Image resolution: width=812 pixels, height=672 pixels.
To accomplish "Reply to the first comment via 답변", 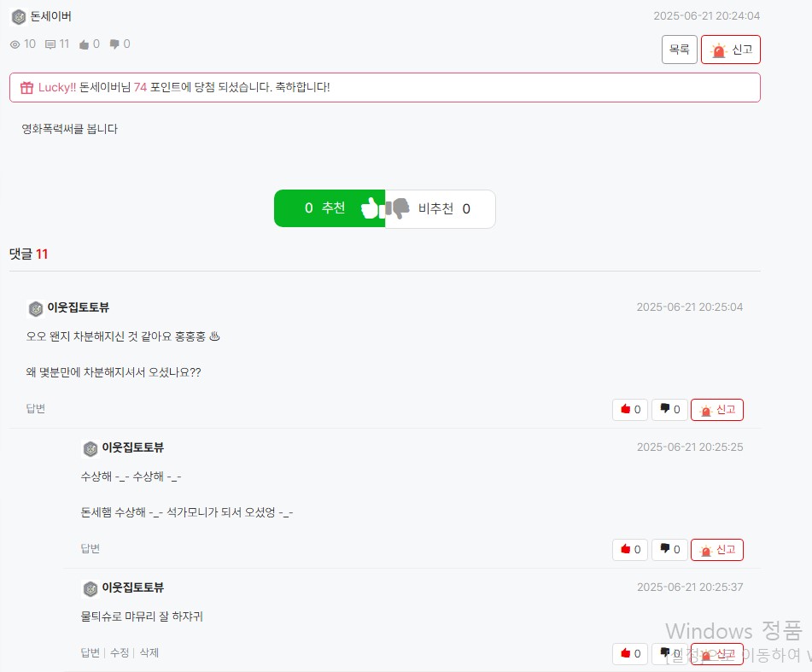I will point(36,408).
